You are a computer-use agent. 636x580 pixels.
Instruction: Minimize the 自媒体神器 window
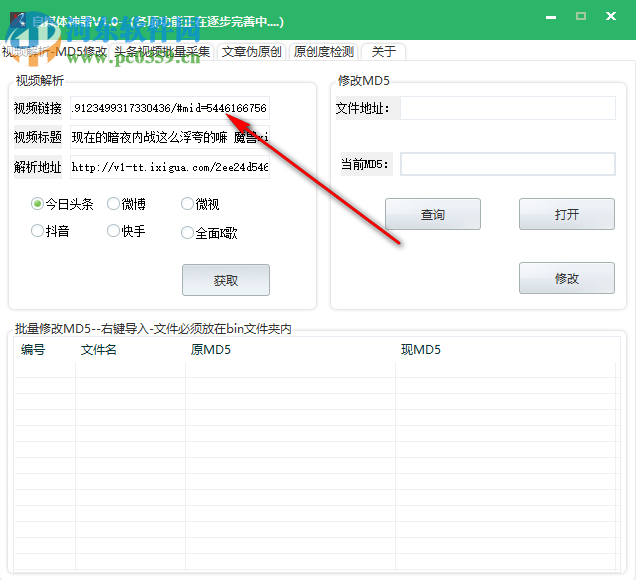coord(551,17)
